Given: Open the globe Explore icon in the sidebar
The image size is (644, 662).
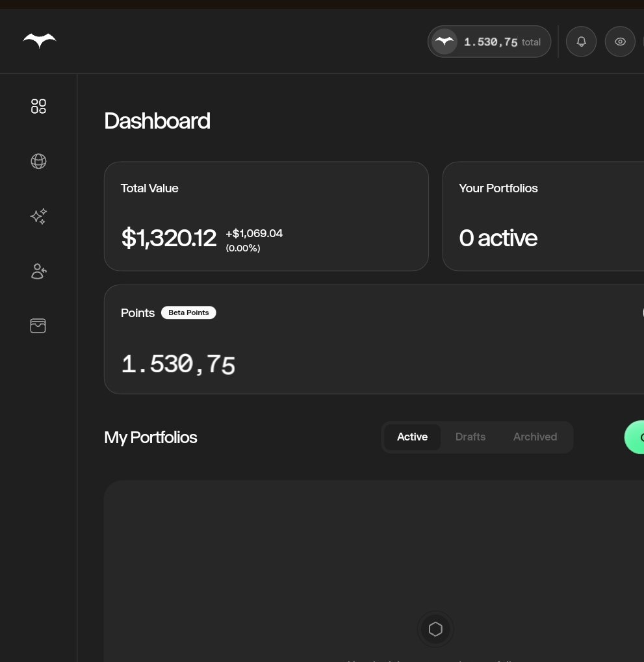Looking at the screenshot, I should 38,161.
